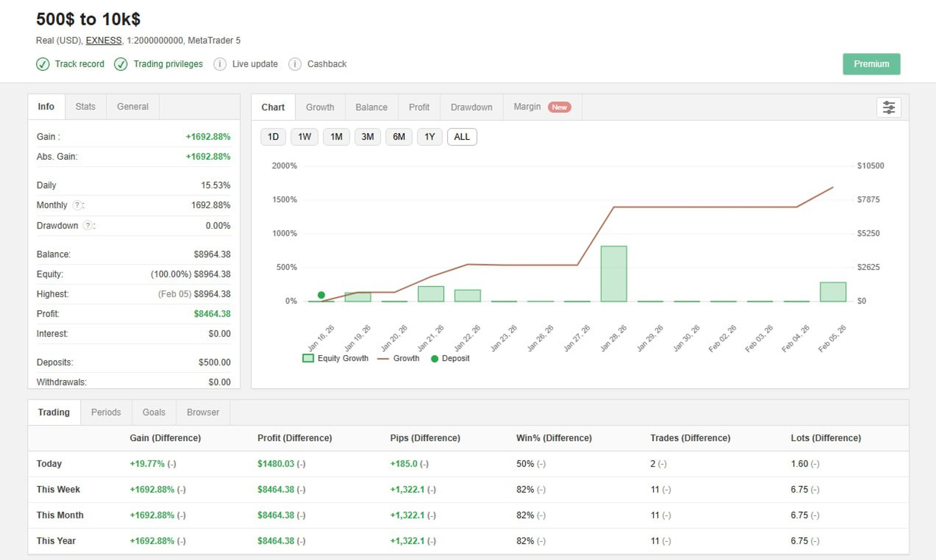Open the Info tab
Screen dimensions: 936x560
click(x=46, y=107)
